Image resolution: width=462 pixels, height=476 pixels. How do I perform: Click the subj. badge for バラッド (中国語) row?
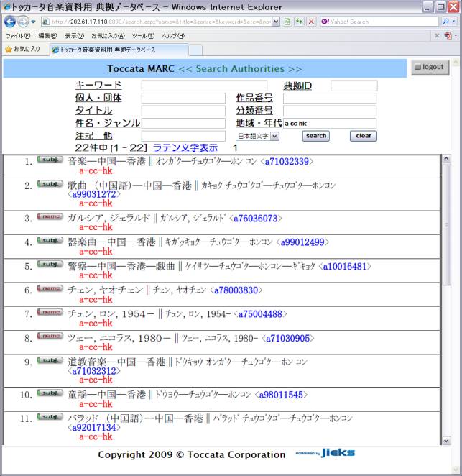tap(50, 416)
